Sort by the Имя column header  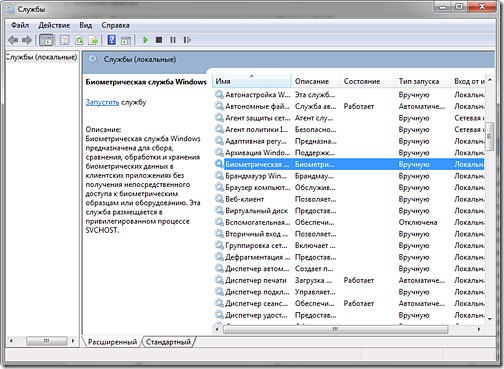pos(252,81)
